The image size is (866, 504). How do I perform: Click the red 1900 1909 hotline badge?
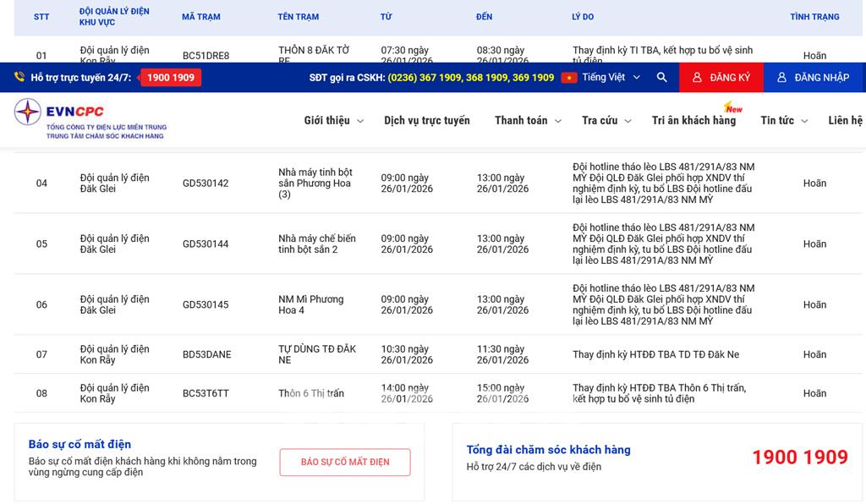pos(171,78)
